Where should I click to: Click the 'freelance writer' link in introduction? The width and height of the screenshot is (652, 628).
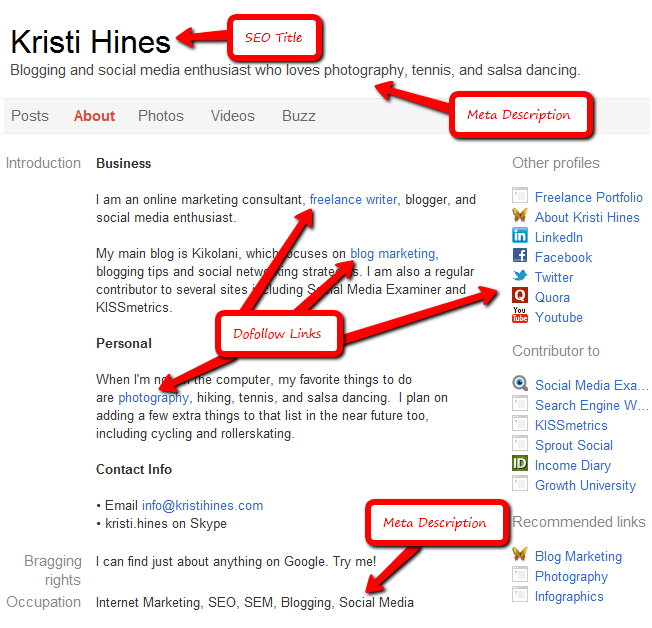click(x=353, y=200)
